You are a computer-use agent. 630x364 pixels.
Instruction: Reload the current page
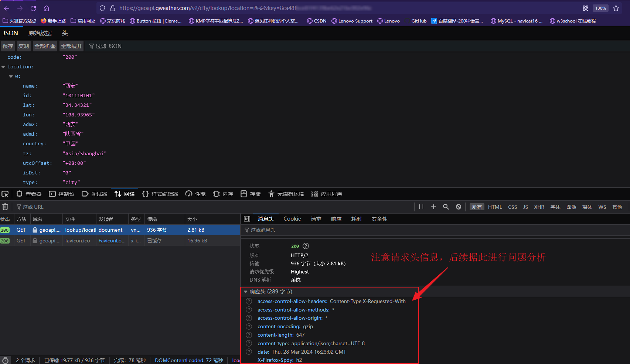click(33, 8)
